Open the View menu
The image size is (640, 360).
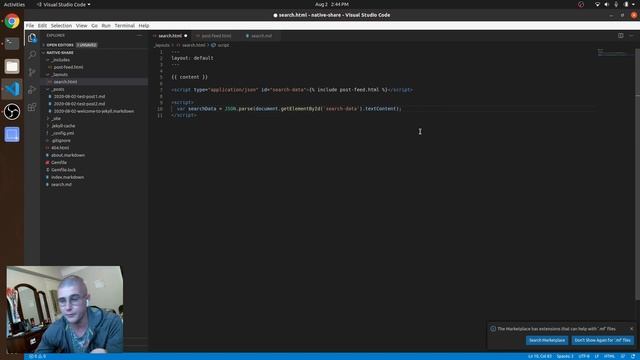click(x=82, y=25)
